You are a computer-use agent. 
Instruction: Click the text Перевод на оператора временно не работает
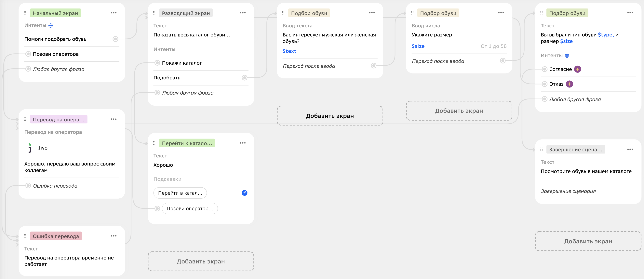coord(69,261)
